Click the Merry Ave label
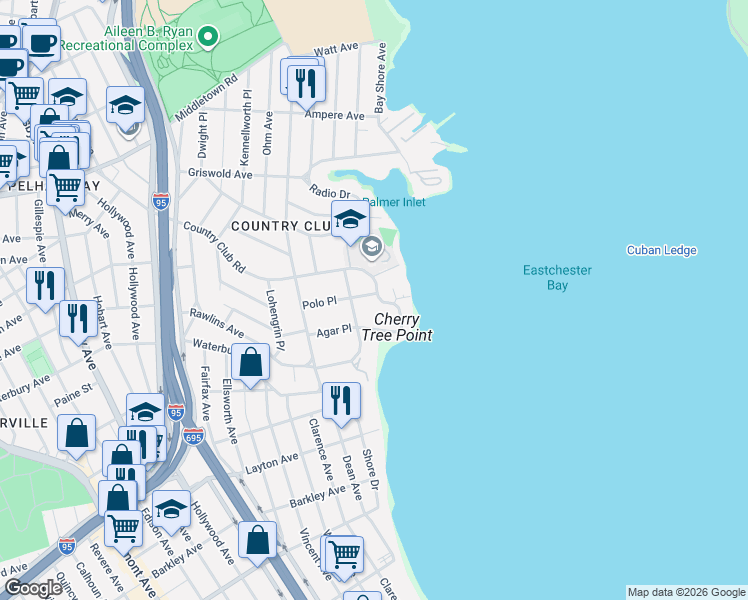 (89, 223)
